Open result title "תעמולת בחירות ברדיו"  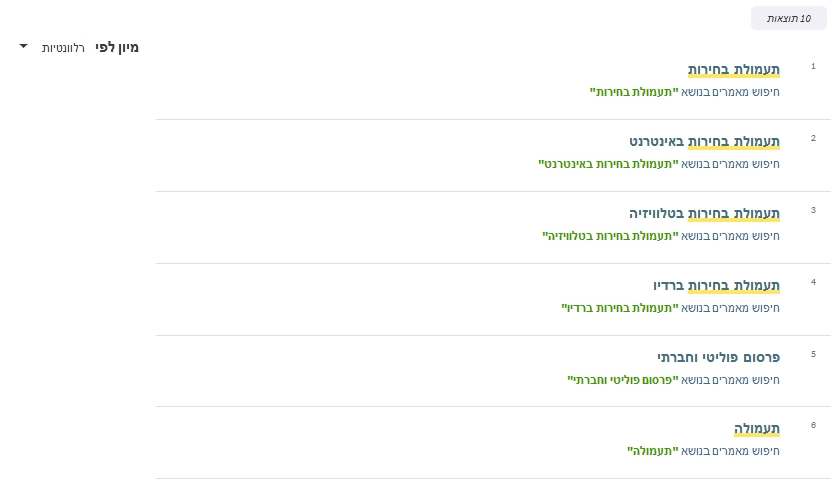pos(716,285)
